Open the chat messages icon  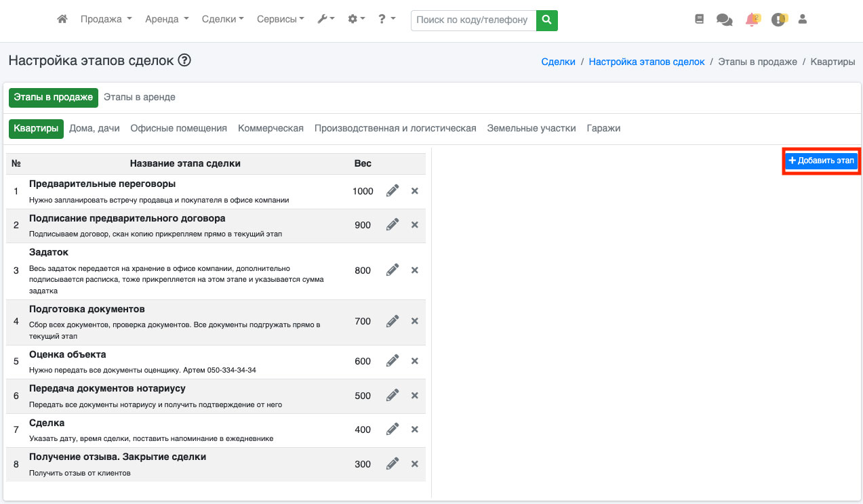(724, 20)
